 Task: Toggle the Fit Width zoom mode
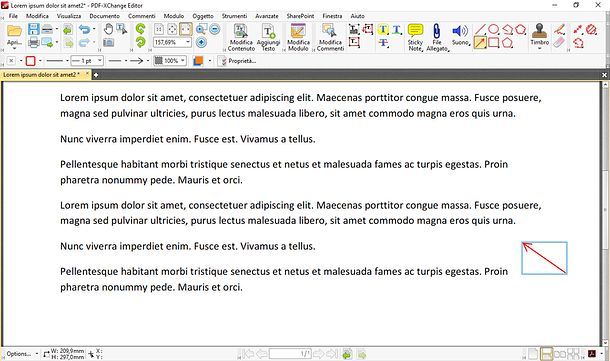coord(186,29)
